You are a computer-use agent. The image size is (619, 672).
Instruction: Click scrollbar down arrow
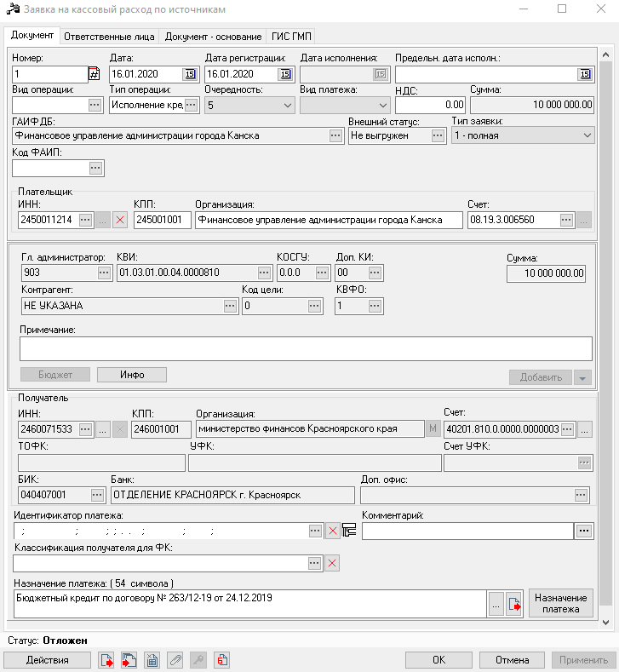(605, 623)
